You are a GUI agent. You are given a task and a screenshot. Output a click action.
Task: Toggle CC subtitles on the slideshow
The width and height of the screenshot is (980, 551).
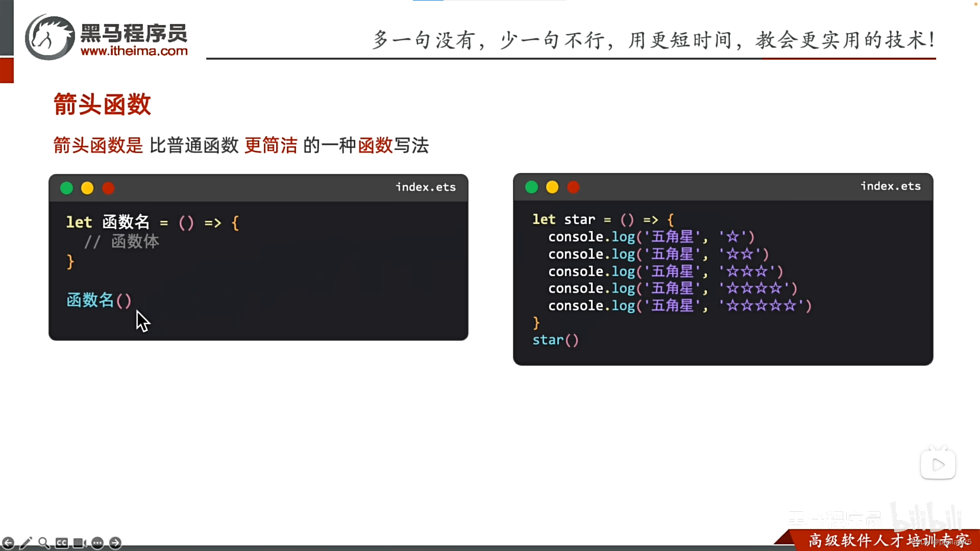coord(62,543)
